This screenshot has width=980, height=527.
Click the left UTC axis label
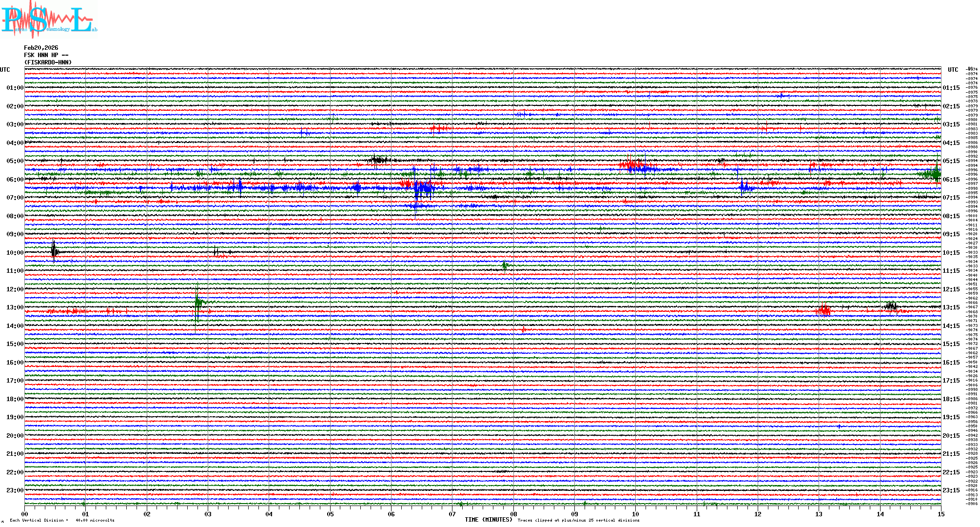(5, 70)
